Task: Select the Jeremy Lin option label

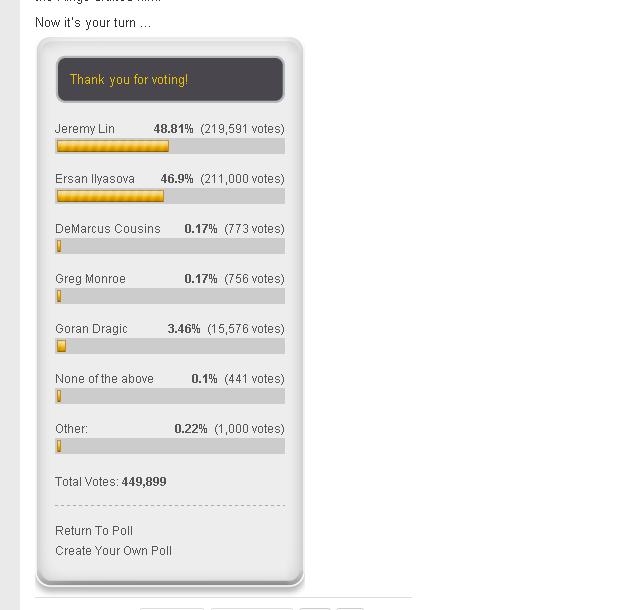Action: (85, 129)
